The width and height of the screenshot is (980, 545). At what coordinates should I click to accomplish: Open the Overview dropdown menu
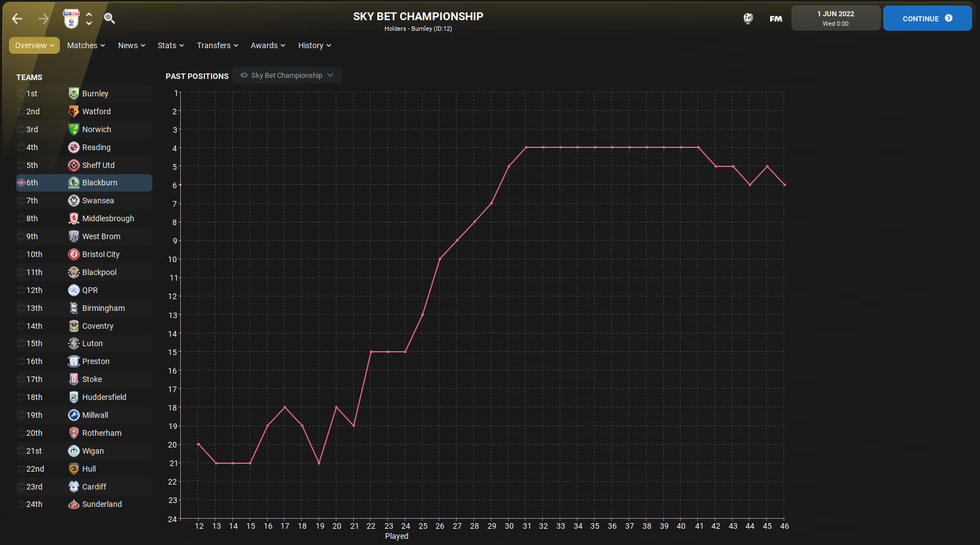34,45
